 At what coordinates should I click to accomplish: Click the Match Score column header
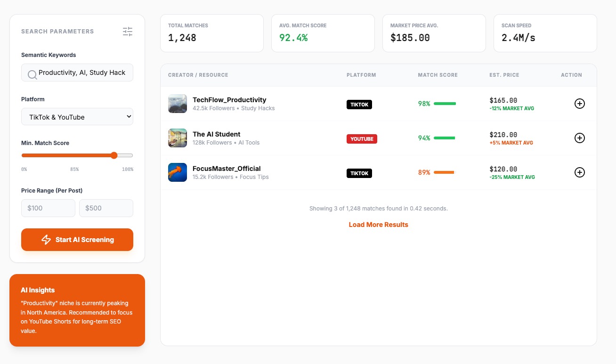tap(438, 75)
